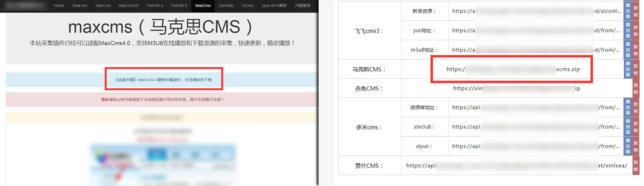Viewport: 644px width, 186px height.
Task: Copy the m3u8地址 URL with 复制
Action: (x=636, y=50)
